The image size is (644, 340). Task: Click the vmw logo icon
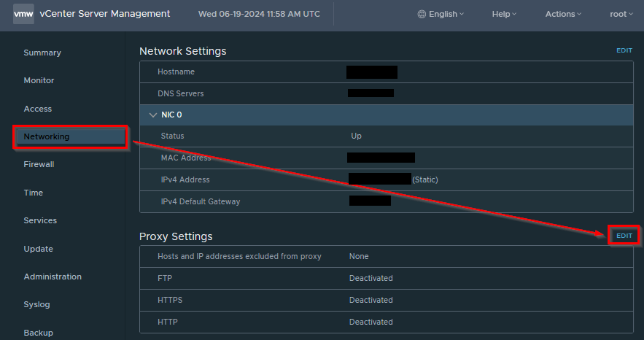coord(23,14)
